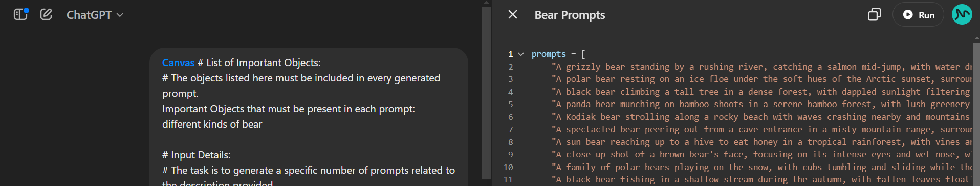This screenshot has width=980, height=186.
Task: Click "# List of Important Objects:" text
Action: coord(259,63)
